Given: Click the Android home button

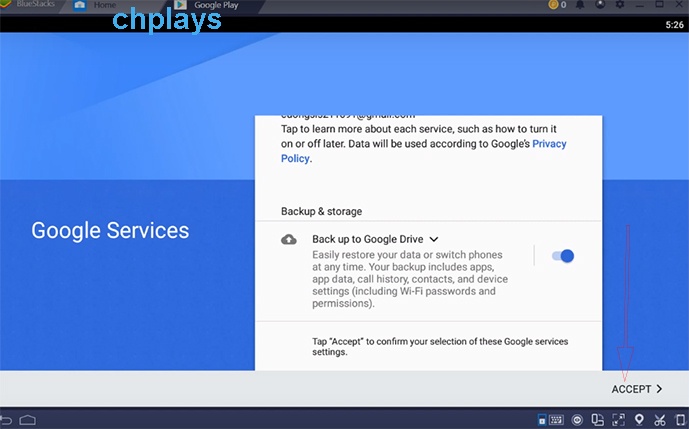Looking at the screenshot, I should coord(27,420).
